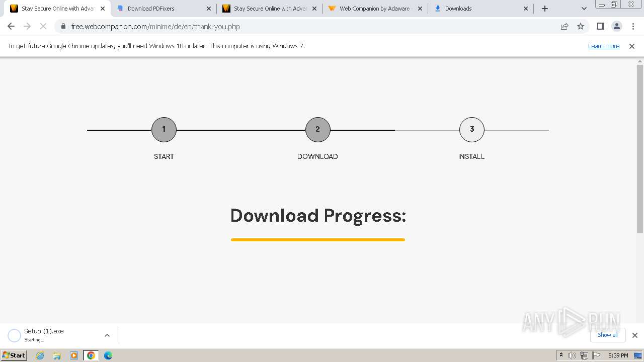Open a new tab

pos(545,9)
